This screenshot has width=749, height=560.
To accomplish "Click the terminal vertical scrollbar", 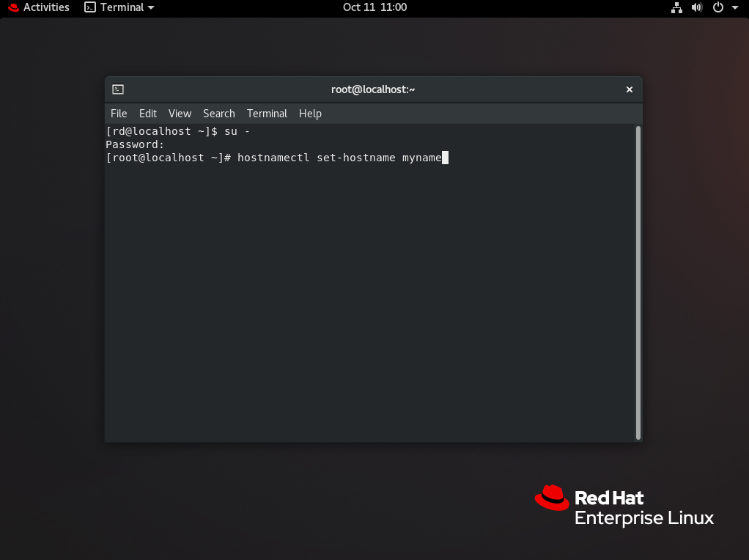I will pyautogui.click(x=638, y=282).
